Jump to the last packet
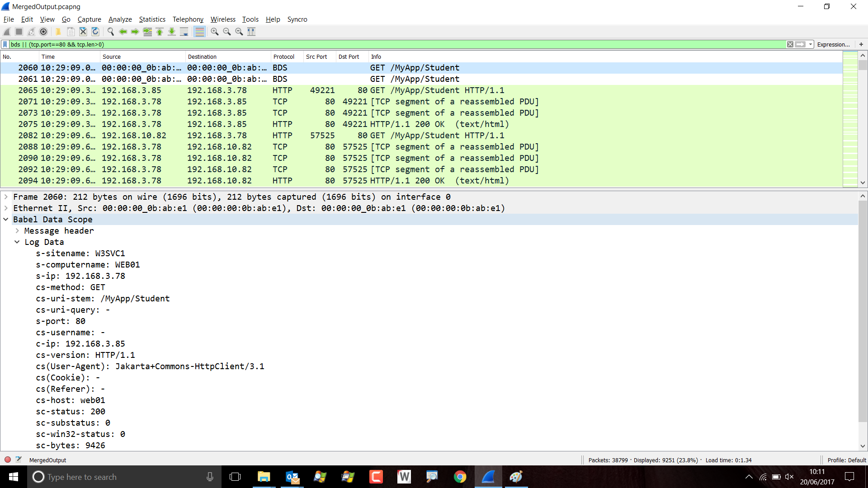Image resolution: width=868 pixels, height=488 pixels. [x=172, y=32]
